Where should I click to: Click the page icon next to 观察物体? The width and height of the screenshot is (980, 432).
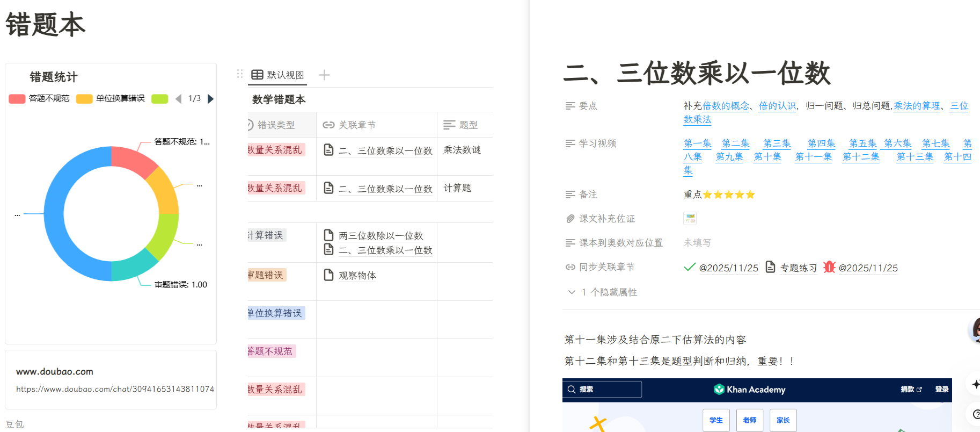pyautogui.click(x=328, y=275)
